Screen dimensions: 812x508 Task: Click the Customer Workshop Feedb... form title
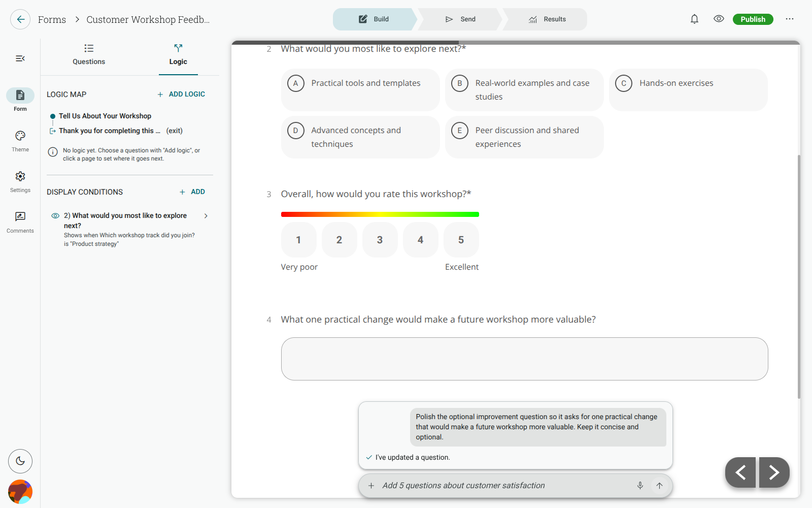(148, 19)
